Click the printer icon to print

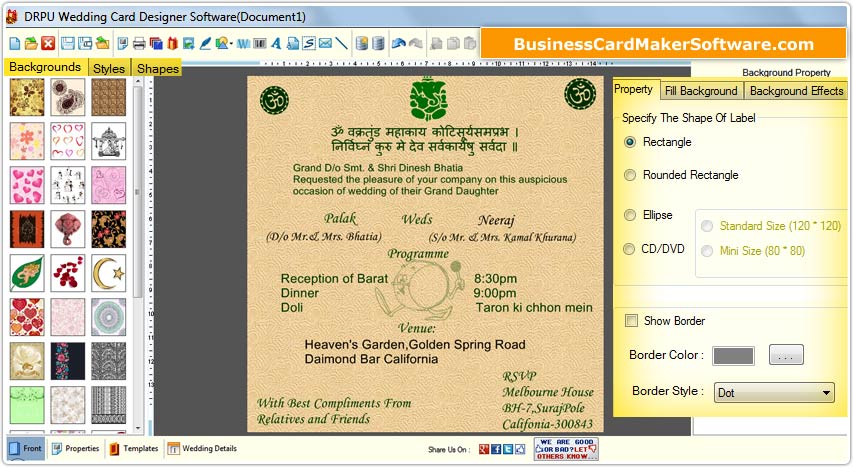click(139, 44)
